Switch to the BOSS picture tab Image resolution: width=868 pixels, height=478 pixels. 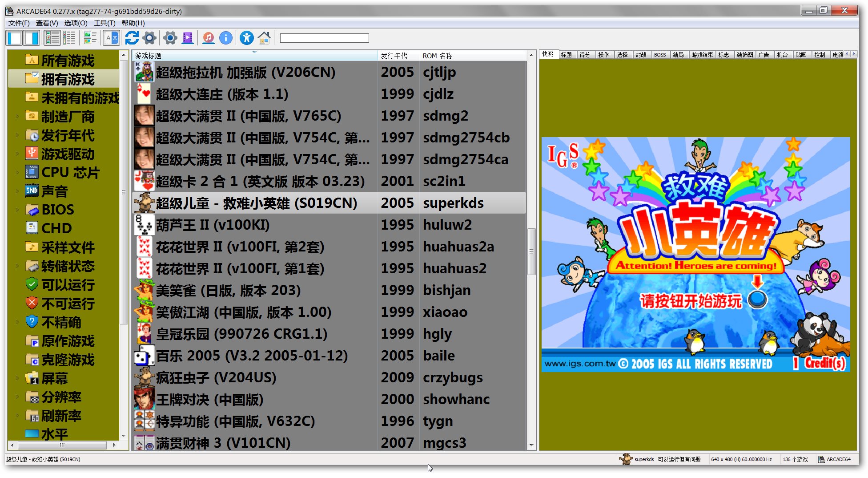(660, 55)
